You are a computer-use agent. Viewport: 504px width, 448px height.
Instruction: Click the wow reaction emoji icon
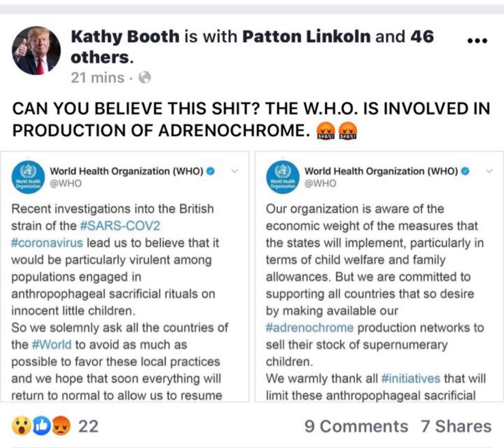(x=21, y=426)
